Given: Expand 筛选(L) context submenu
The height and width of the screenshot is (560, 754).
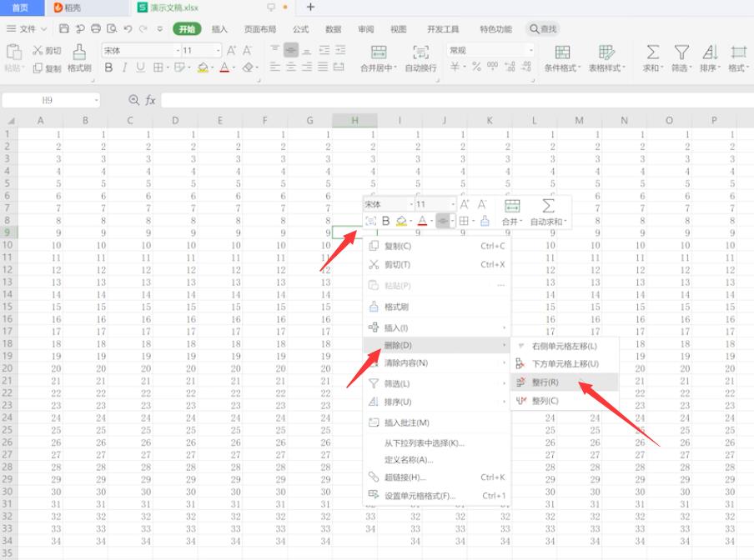Looking at the screenshot, I should pyautogui.click(x=436, y=383).
